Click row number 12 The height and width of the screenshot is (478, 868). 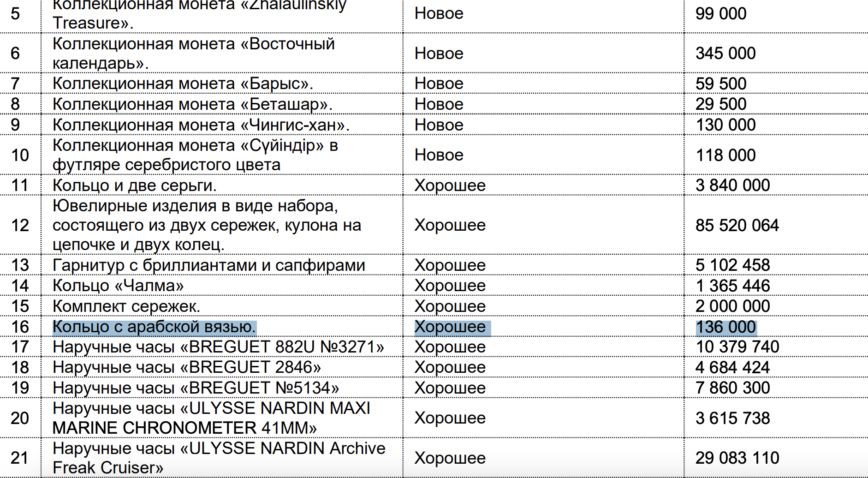tap(20, 225)
